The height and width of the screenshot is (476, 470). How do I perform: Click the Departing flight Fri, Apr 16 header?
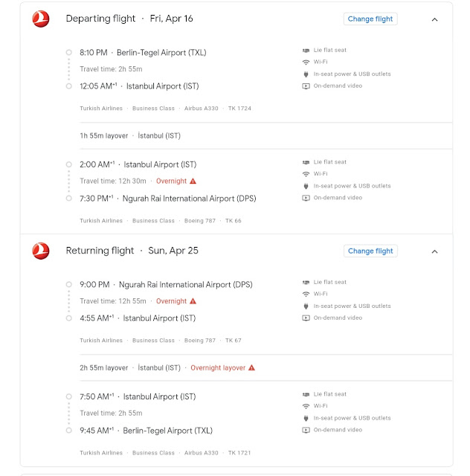pyautogui.click(x=129, y=19)
